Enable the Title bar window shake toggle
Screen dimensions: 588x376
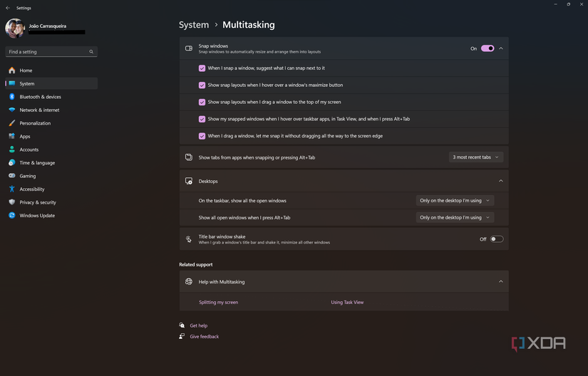pos(496,239)
